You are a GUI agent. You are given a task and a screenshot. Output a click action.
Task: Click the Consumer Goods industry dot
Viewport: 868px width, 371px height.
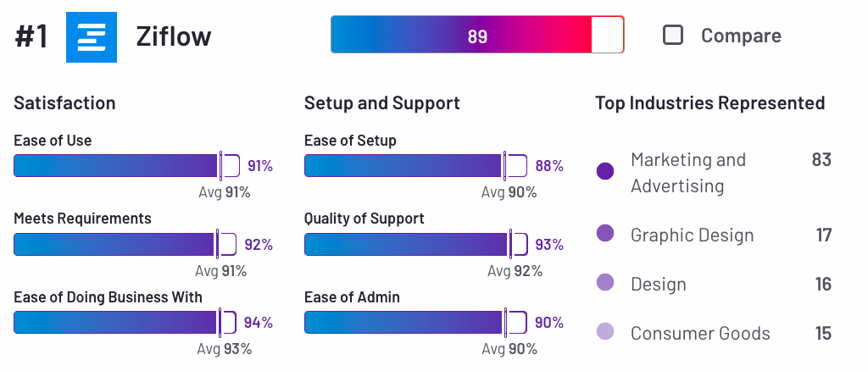pos(605,333)
